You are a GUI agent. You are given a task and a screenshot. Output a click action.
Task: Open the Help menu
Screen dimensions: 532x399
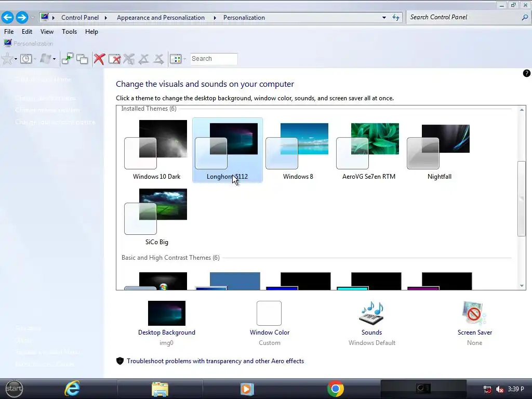pyautogui.click(x=91, y=32)
